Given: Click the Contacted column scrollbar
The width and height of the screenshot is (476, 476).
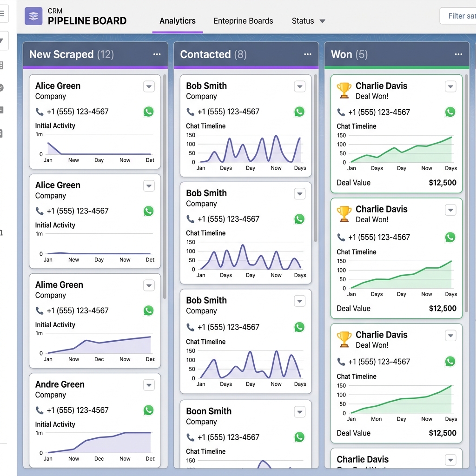Looking at the screenshot, I should click(x=316, y=158).
